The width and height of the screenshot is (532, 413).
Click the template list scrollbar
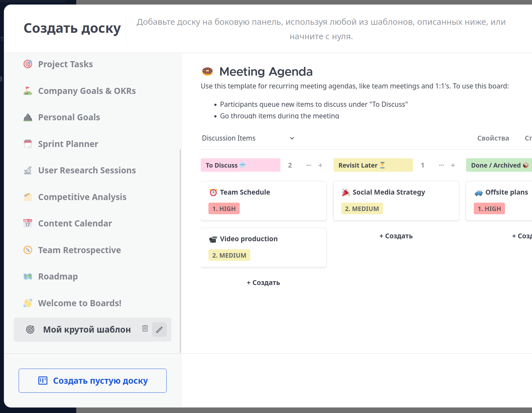tap(180, 251)
